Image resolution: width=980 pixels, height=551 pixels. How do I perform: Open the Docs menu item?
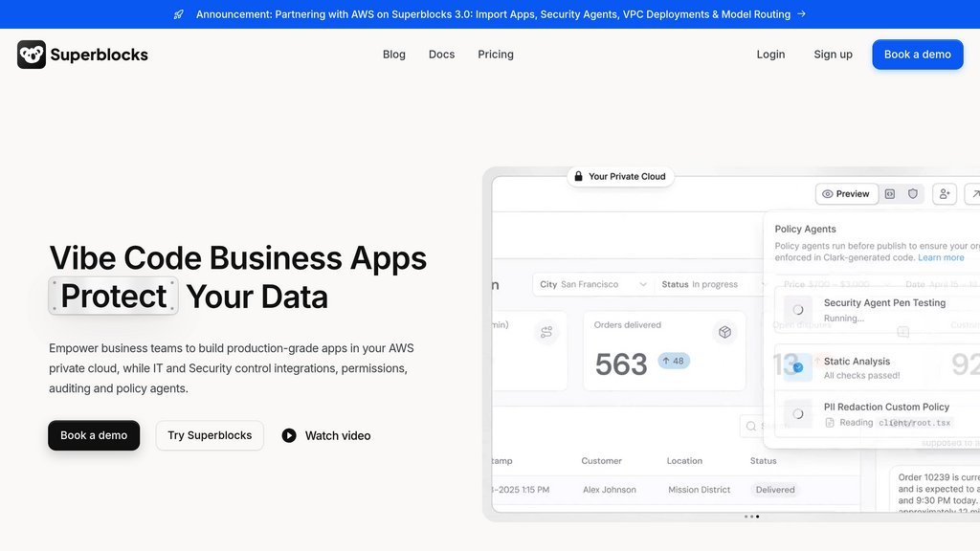tap(441, 55)
